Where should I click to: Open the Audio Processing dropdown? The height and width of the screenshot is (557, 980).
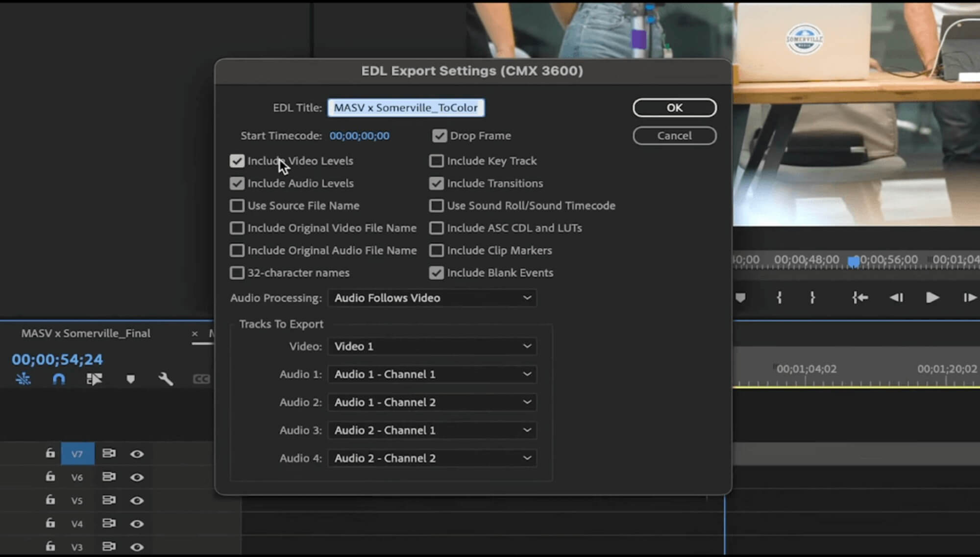click(x=432, y=298)
